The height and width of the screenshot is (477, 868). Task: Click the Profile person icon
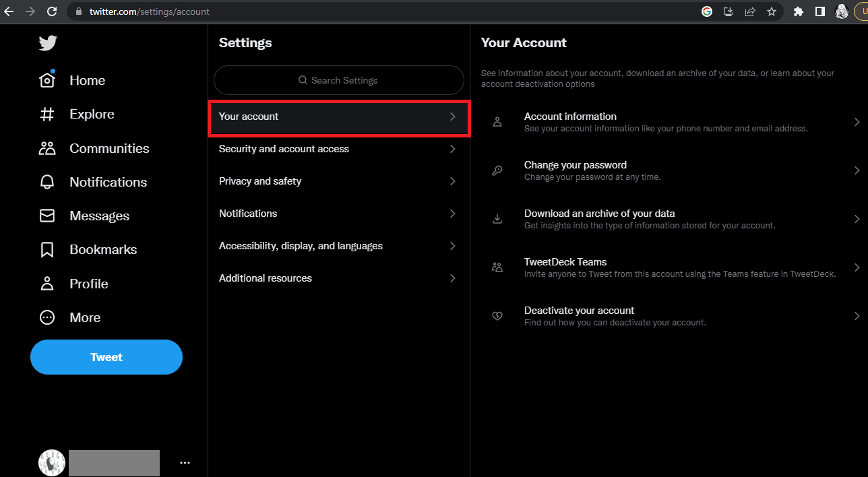[47, 284]
